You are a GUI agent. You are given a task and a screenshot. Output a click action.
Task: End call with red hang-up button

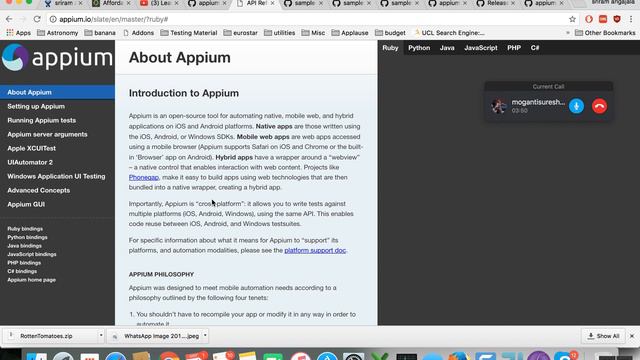pos(599,106)
